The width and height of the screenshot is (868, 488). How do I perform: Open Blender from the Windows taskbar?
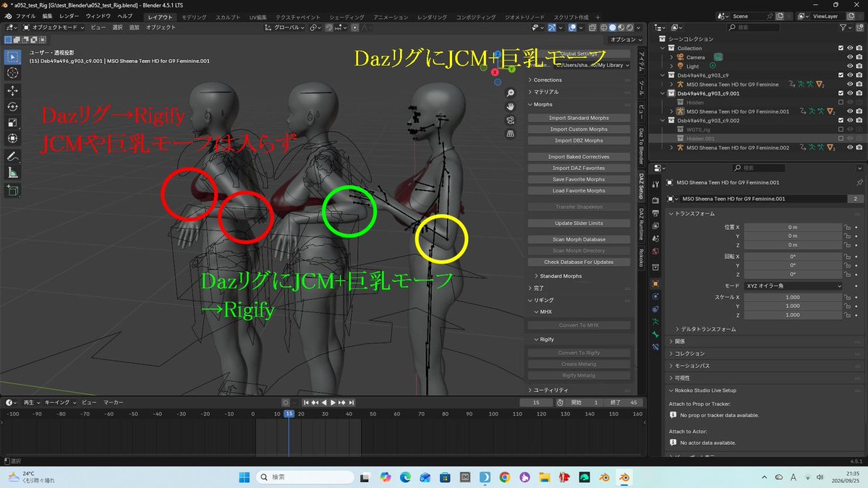click(623, 477)
